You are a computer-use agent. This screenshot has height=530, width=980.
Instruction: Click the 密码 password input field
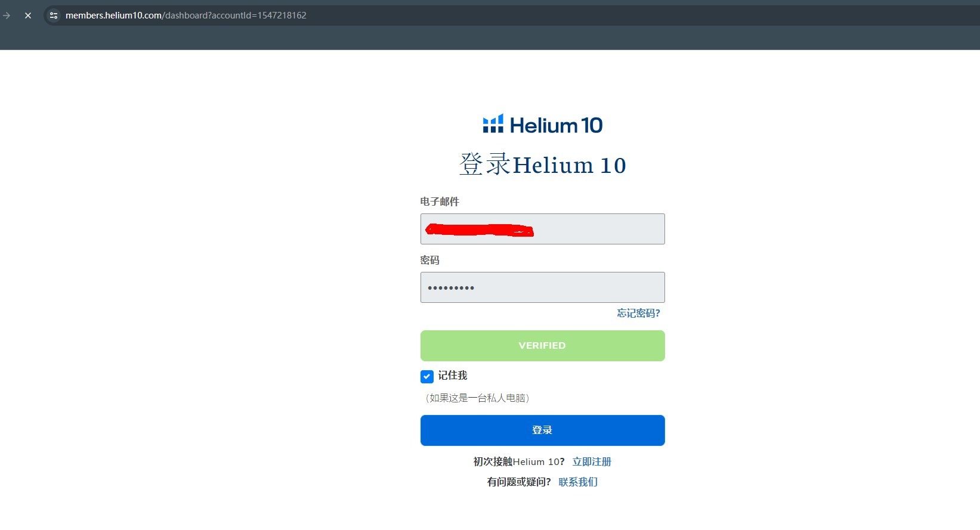[x=542, y=287]
